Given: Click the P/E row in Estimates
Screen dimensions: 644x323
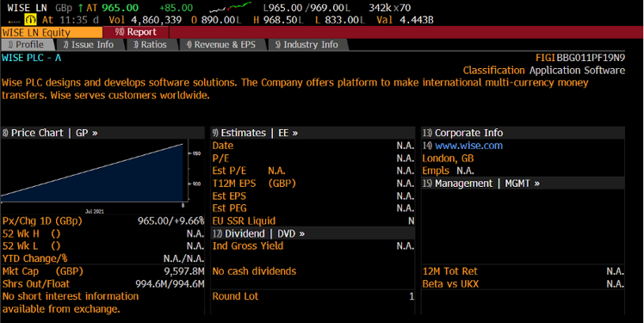Looking at the screenshot, I should [313, 158].
